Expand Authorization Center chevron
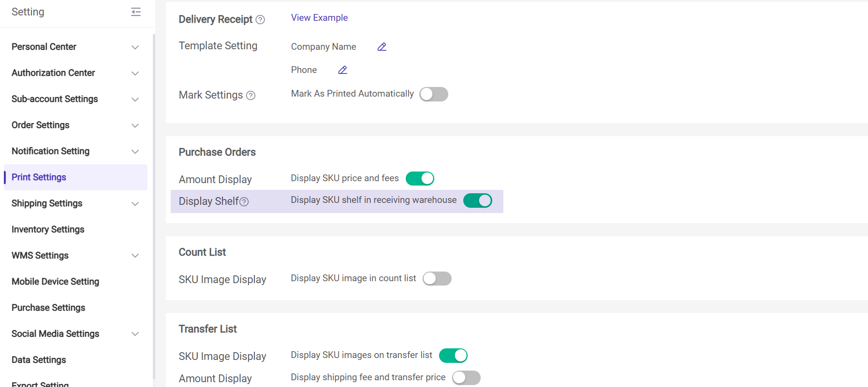The image size is (868, 387). click(x=135, y=73)
